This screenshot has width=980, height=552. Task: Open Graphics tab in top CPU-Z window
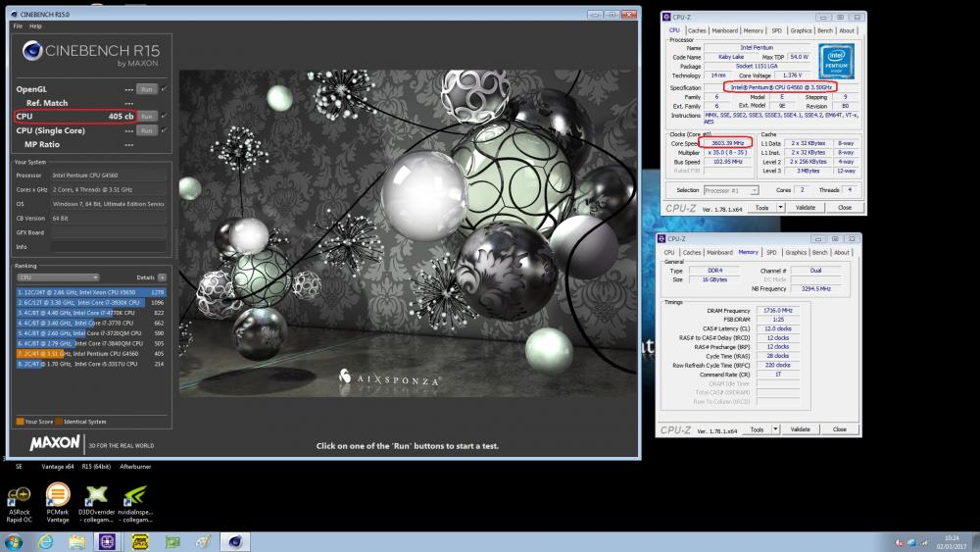(801, 30)
